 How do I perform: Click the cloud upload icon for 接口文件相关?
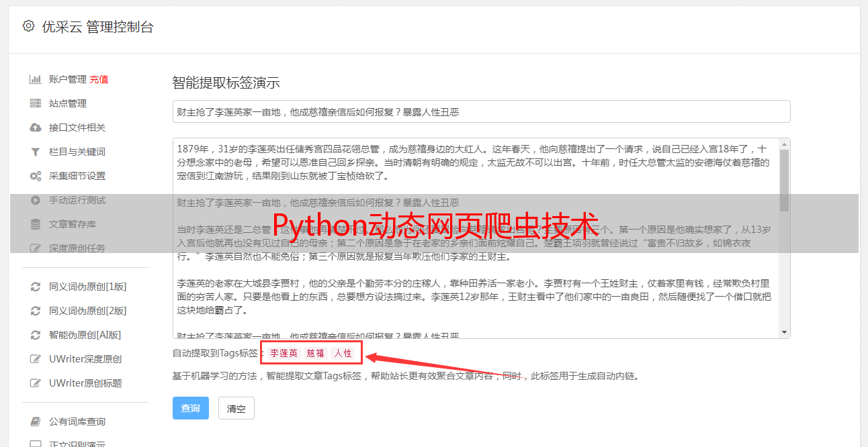coord(36,128)
